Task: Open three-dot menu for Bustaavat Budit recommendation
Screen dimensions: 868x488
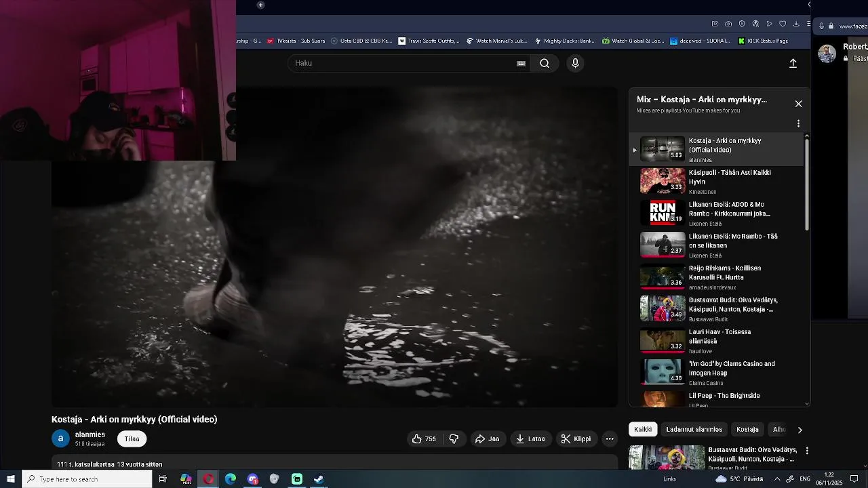Action: 807,450
